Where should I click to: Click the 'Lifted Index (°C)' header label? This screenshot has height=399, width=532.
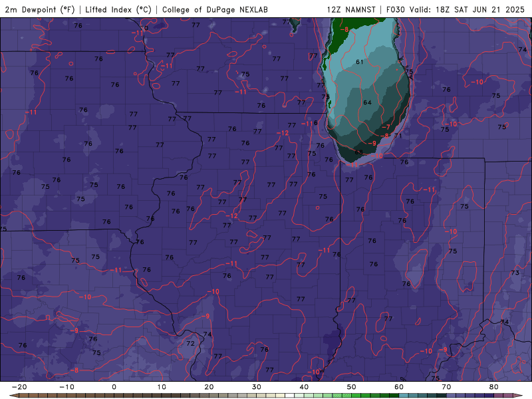click(x=118, y=9)
